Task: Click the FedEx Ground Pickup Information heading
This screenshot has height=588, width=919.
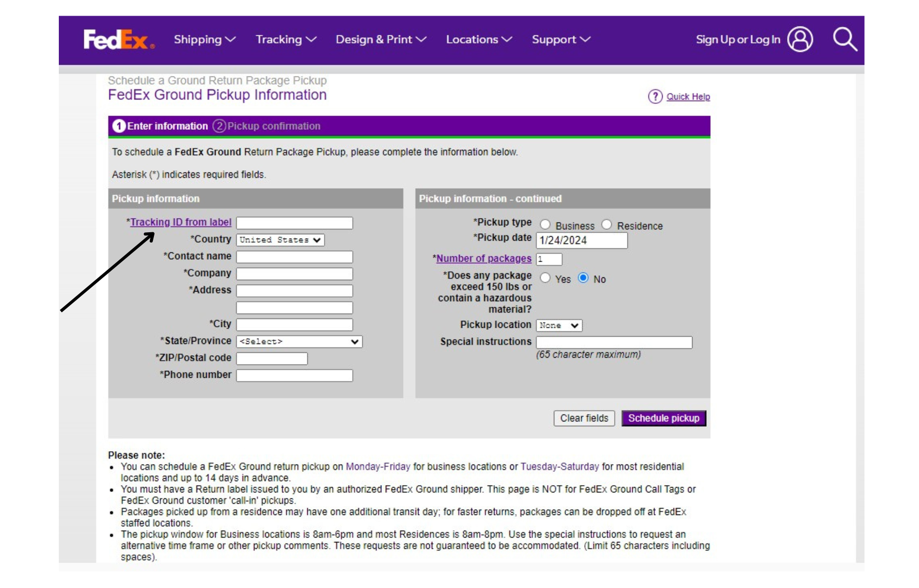Action: (217, 95)
